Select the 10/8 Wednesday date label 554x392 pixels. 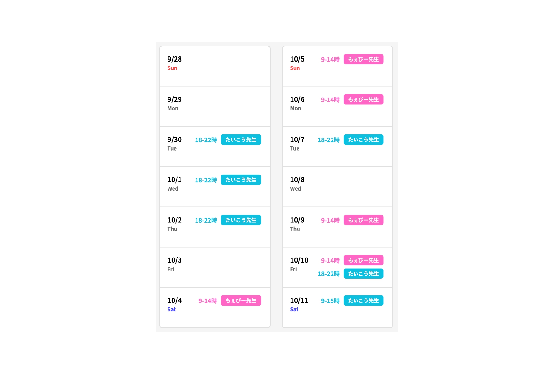pos(297,183)
